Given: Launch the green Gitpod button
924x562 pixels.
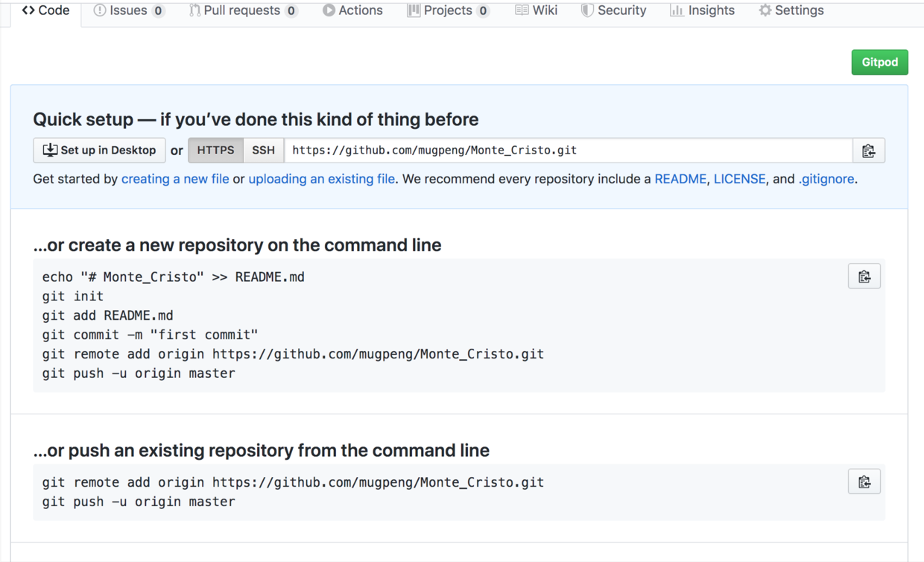Looking at the screenshot, I should coord(879,62).
